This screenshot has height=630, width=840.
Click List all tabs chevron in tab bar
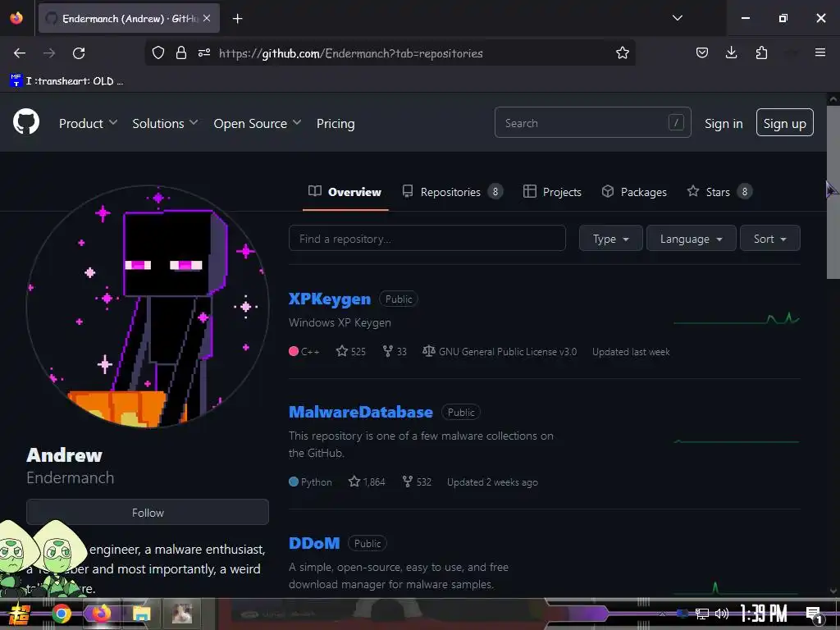click(x=677, y=18)
